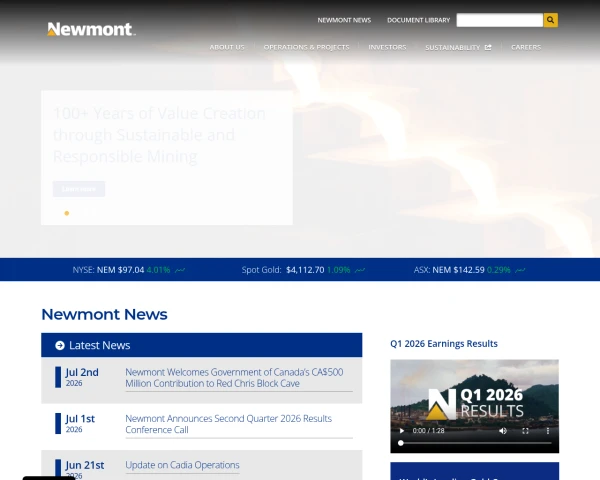Click the Newmont logo
Image resolution: width=600 pixels, height=480 pixels.
point(91,29)
